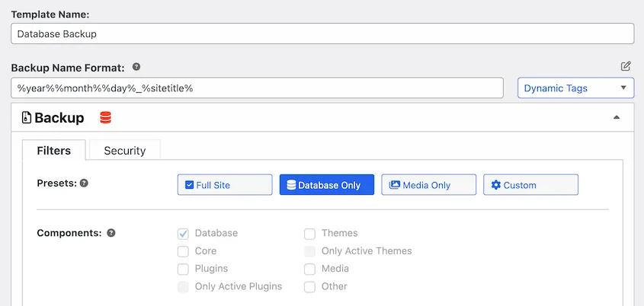Select the Full Site preset
This screenshot has height=306, width=644.
click(225, 185)
